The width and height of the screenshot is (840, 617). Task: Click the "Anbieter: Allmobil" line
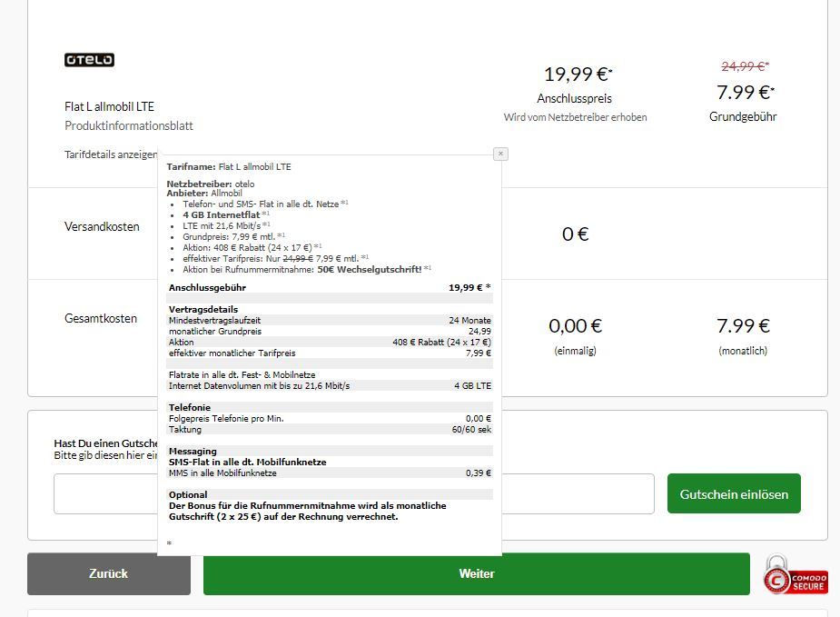tap(204, 193)
